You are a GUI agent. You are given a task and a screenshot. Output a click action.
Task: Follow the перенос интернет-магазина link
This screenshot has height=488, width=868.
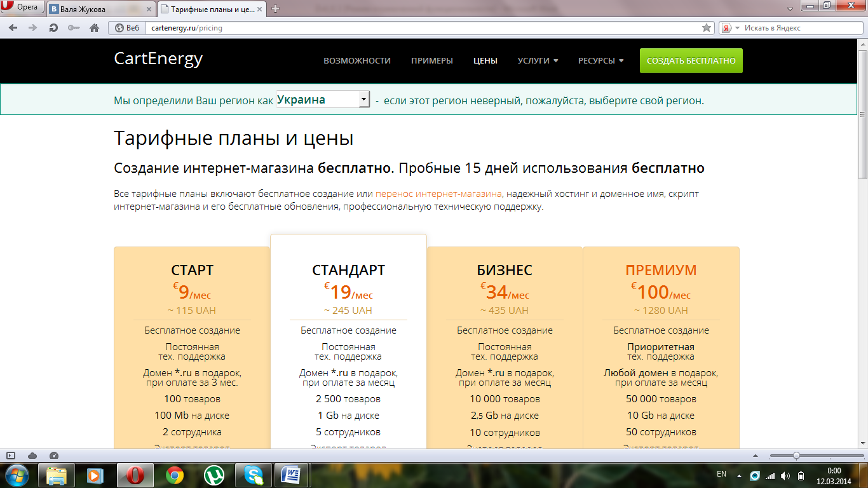(438, 194)
